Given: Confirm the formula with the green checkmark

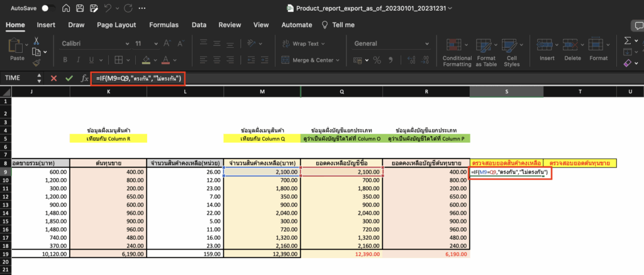Looking at the screenshot, I should coord(69,78).
